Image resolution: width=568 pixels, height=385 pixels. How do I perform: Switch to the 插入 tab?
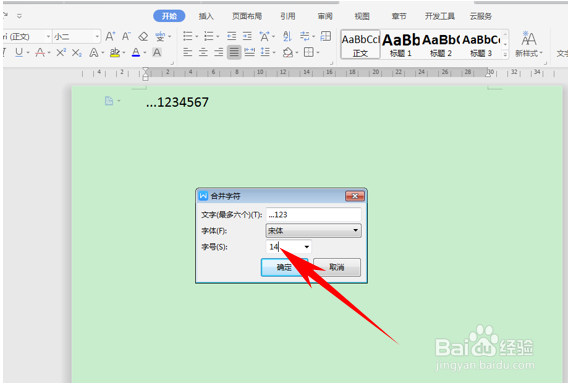click(x=206, y=16)
